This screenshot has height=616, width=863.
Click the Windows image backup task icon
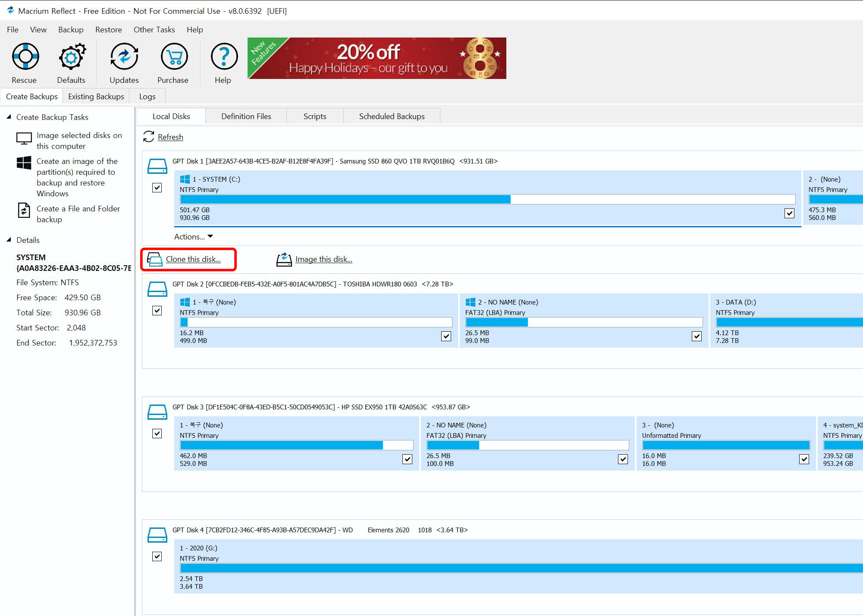coord(24,163)
